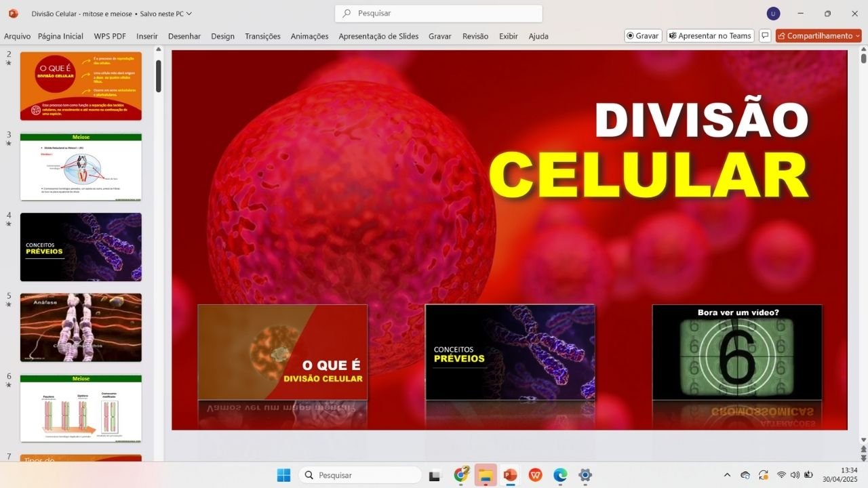
Task: Select slide 5 Anáfase thumbnail
Action: pos(81,327)
